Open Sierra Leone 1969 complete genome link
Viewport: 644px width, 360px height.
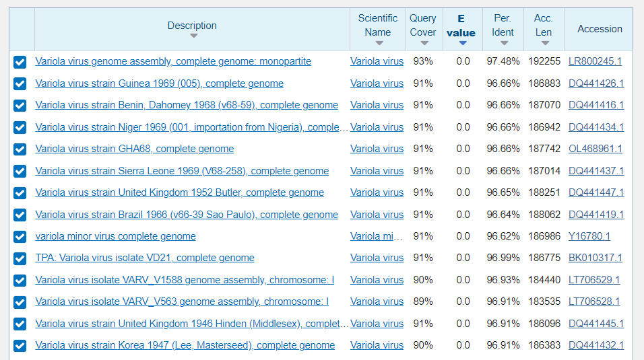click(x=182, y=171)
